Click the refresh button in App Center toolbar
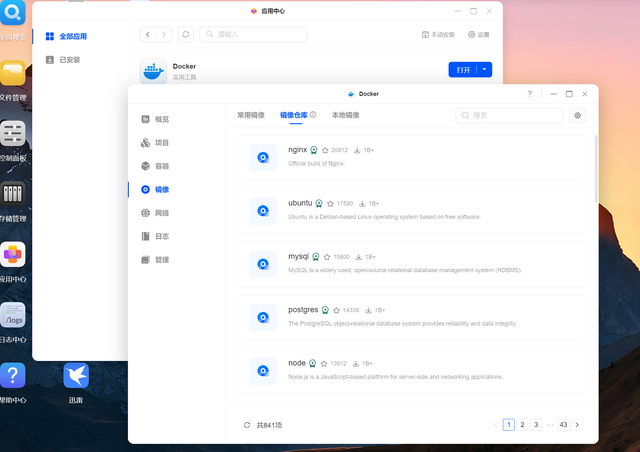 186,34
